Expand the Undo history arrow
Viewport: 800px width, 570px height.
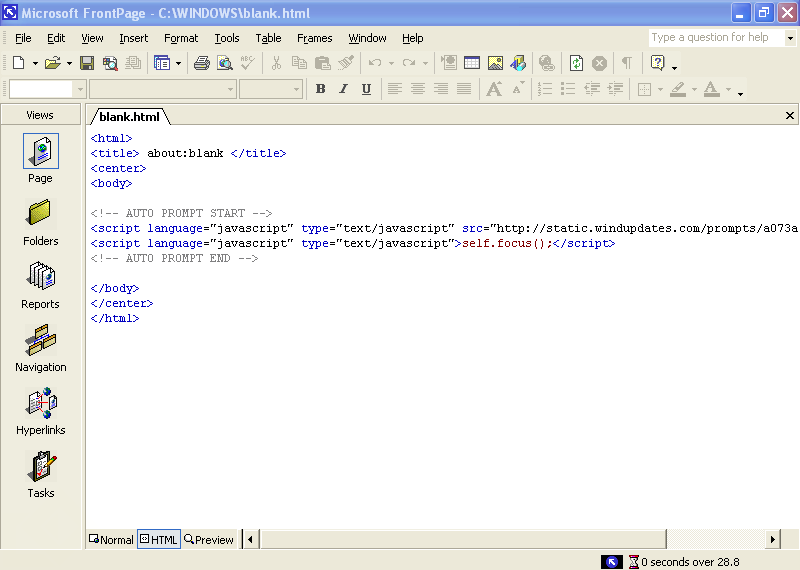click(x=391, y=64)
